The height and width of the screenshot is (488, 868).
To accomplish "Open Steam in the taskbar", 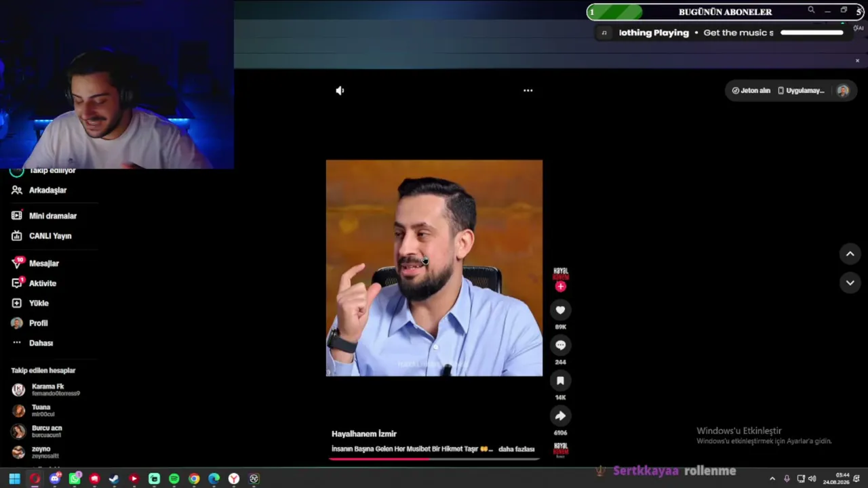I will pos(114,479).
